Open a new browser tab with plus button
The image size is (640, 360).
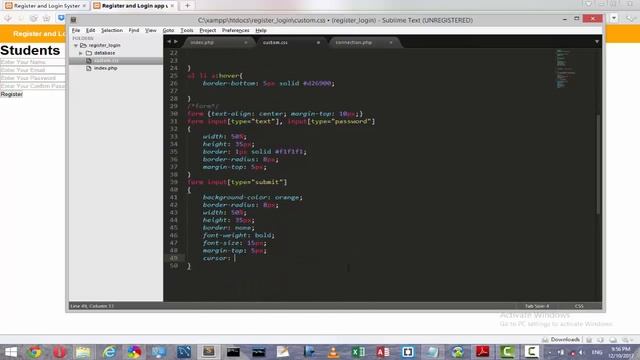click(x=187, y=6)
